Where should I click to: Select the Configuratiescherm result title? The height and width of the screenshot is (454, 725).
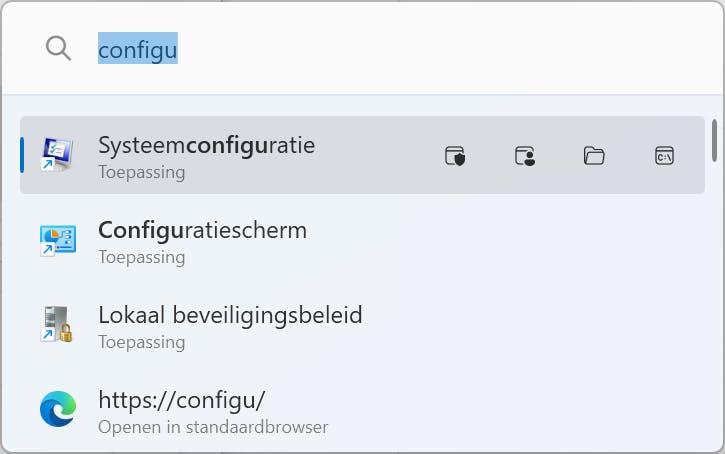pos(202,230)
